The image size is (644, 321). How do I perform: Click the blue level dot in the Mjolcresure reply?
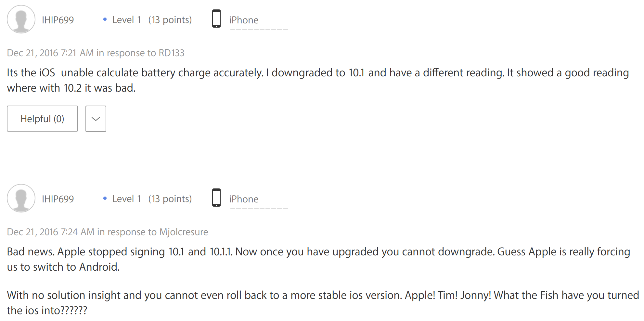(x=105, y=199)
